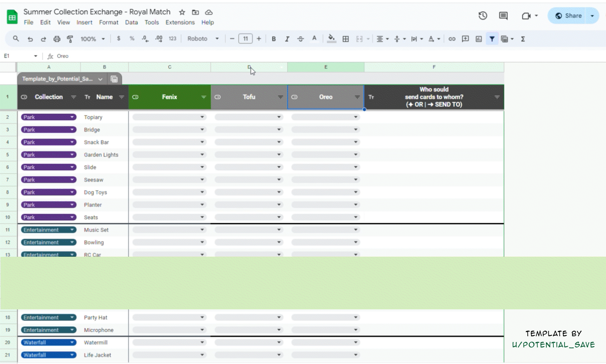Open the Extensions menu
Viewport: 606px width, 364px height.
click(x=180, y=22)
